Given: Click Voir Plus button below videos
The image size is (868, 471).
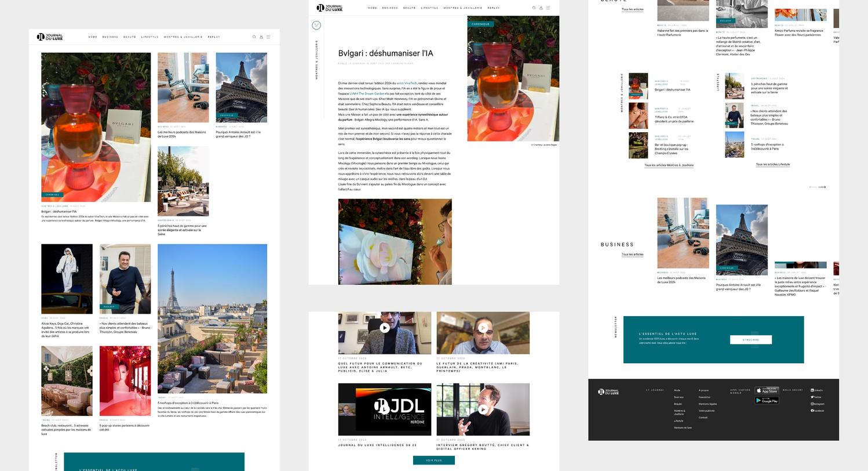Looking at the screenshot, I should [434, 461].
